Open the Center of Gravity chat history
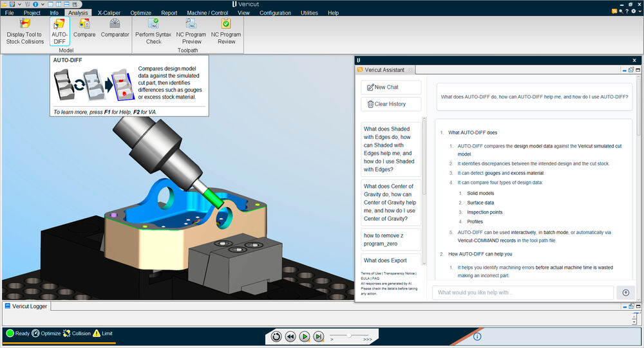The image size is (644, 348). pyautogui.click(x=391, y=203)
